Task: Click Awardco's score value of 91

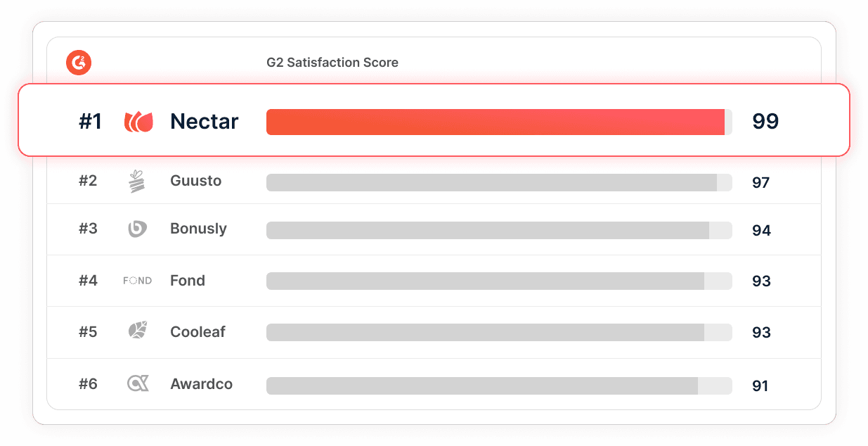Action: coord(760,386)
